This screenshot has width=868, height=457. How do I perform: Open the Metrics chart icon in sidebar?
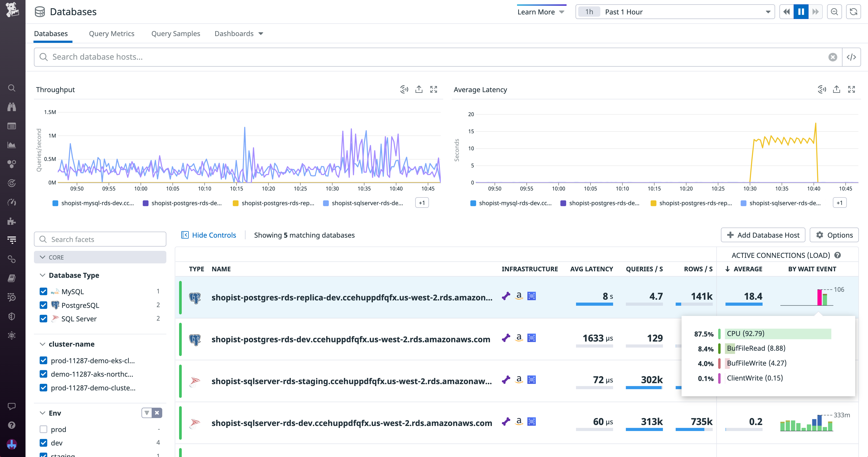click(x=12, y=145)
